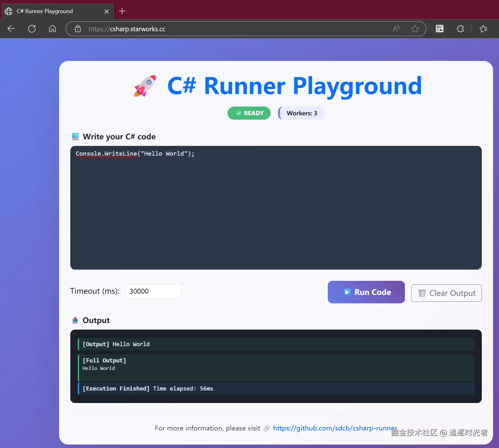Focus the Timeout (ms) input field
The height and width of the screenshot is (448, 499).
tap(153, 291)
